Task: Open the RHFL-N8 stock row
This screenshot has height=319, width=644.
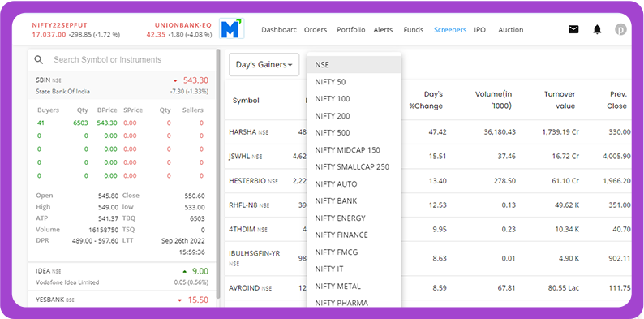Action: pos(428,205)
